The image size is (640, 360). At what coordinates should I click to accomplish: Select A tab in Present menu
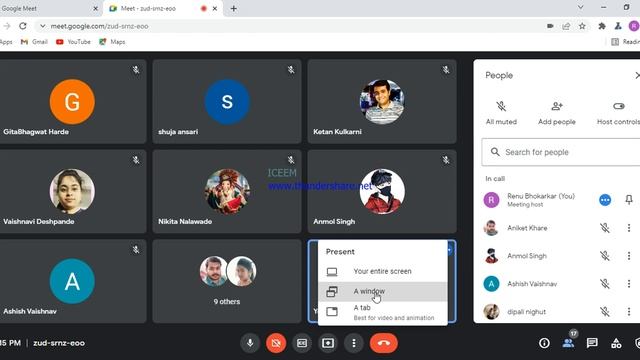tap(382, 312)
